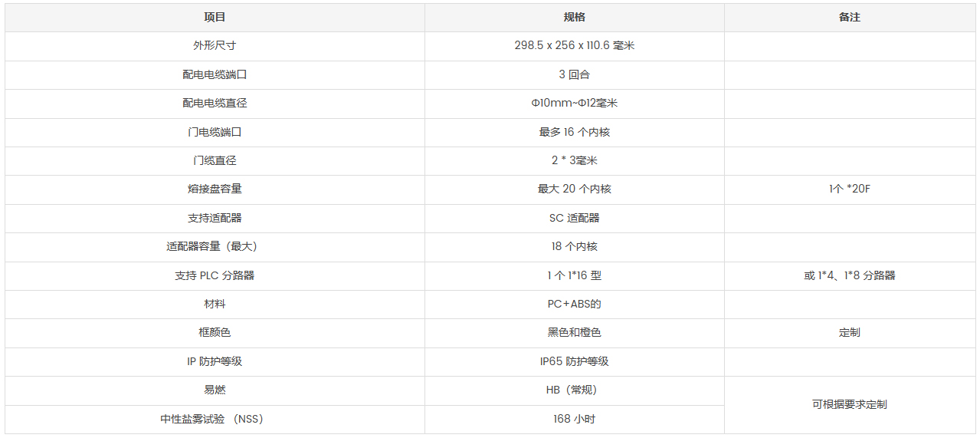980x438 pixels.
Task: Click the Φ10mm~Φ12毫米 value
Action: [574, 104]
